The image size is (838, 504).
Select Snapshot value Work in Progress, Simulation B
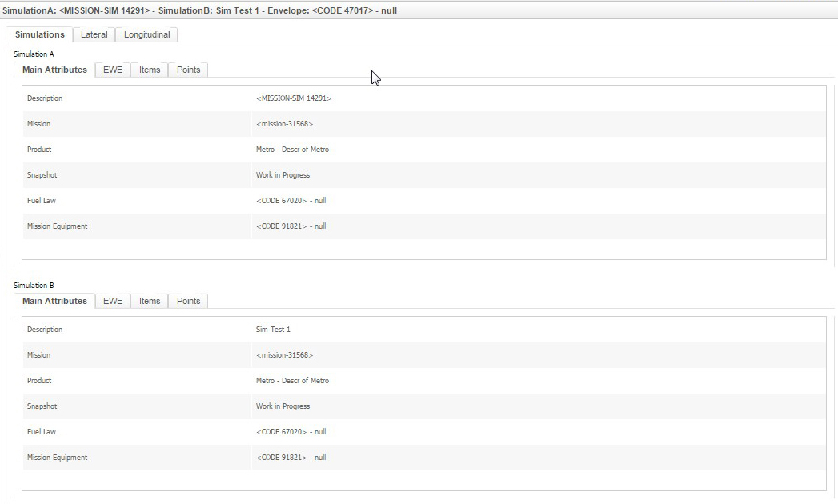283,406
